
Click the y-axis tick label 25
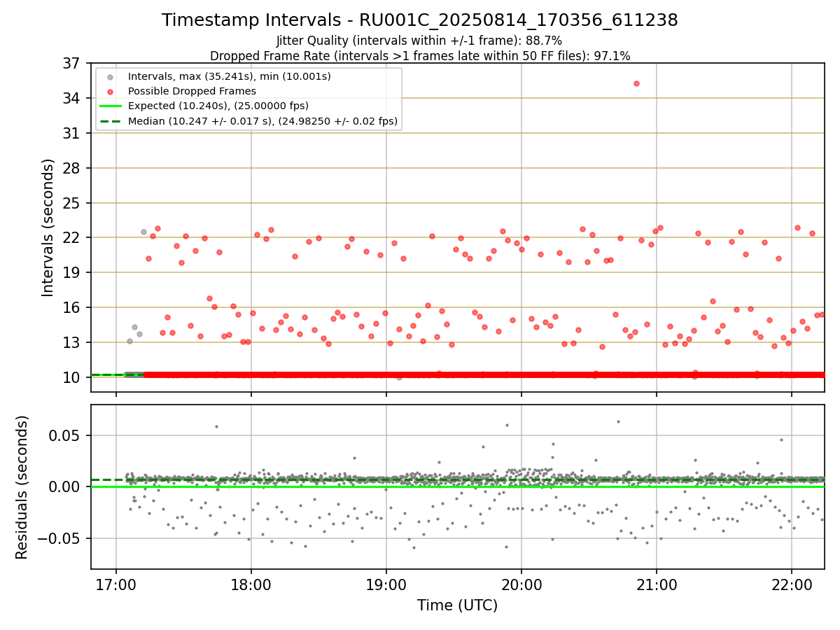(72, 204)
